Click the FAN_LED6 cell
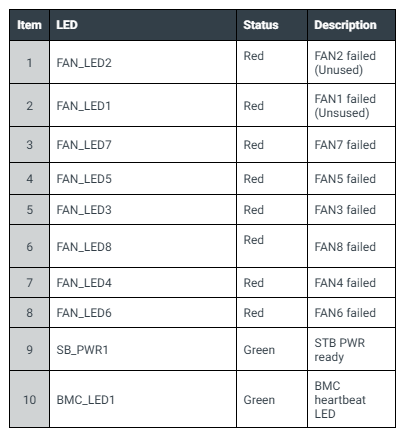Screen dimensions: 400x433 pyautogui.click(x=143, y=313)
